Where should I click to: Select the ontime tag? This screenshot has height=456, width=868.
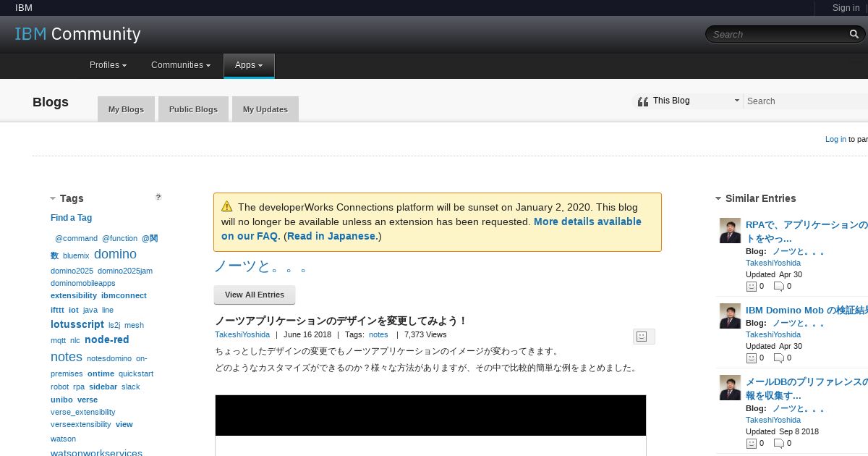click(x=101, y=373)
